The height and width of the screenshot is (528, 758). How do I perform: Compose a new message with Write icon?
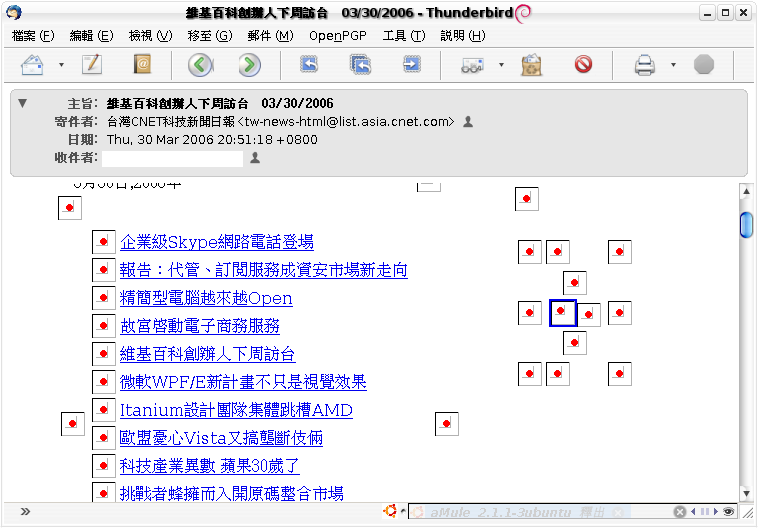click(x=92, y=64)
